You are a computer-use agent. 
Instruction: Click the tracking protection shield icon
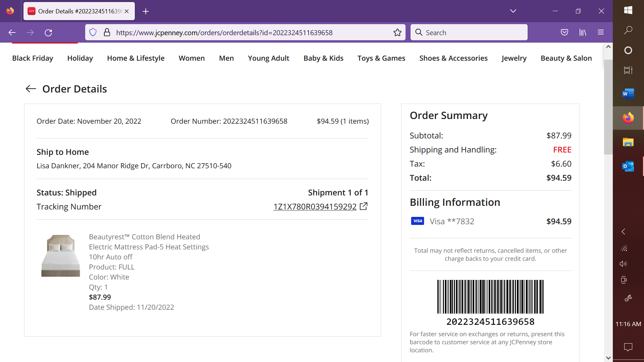[x=93, y=33]
